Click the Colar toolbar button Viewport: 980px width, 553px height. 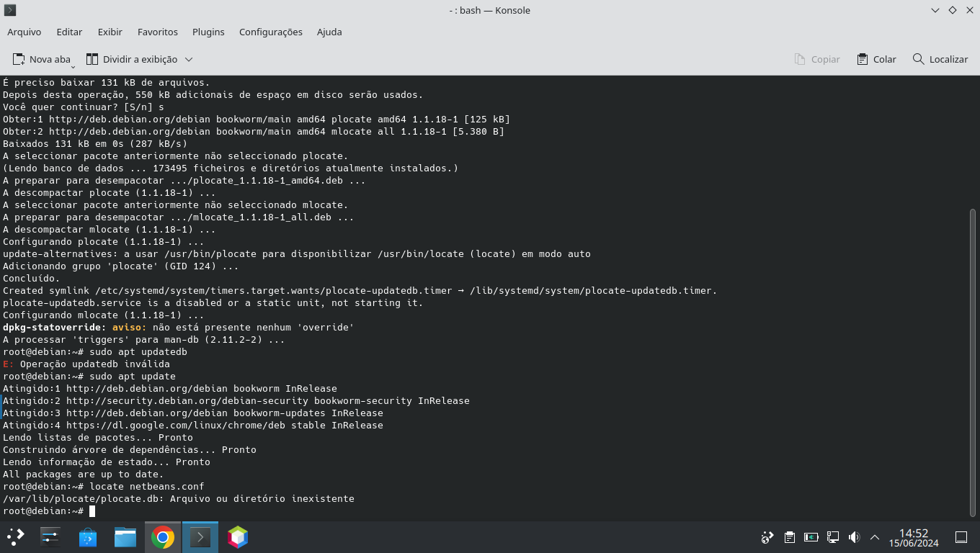876,59
